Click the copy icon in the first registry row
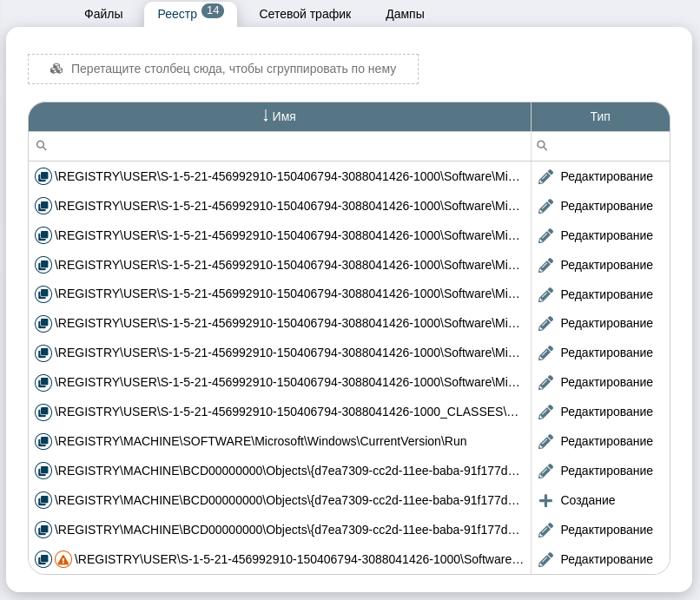Viewport: 700px width, 600px height. pyautogui.click(x=43, y=176)
